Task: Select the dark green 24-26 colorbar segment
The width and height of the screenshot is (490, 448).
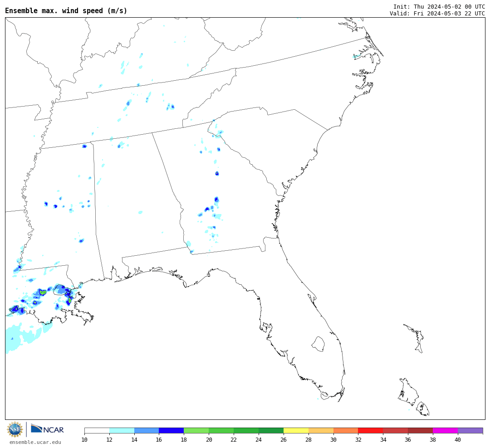Action: (x=271, y=430)
